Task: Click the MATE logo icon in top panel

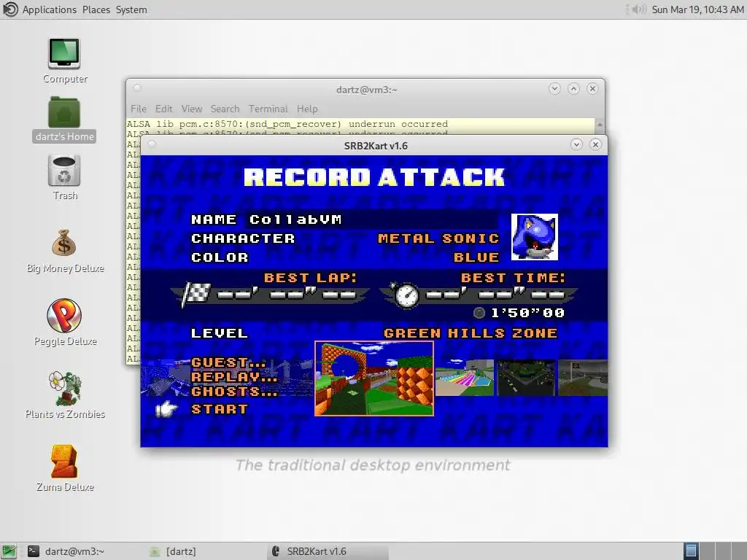Action: pos(10,9)
